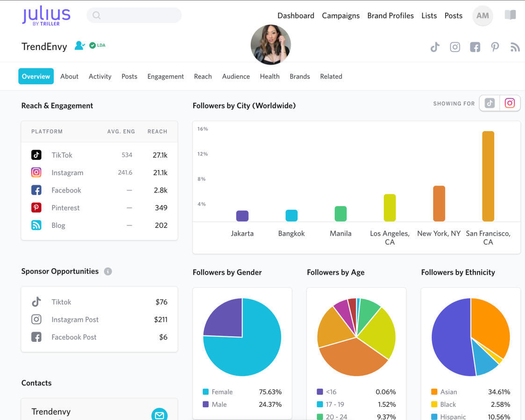Click the blog RSS icon in header
This screenshot has height=420, width=525.
(x=515, y=47)
